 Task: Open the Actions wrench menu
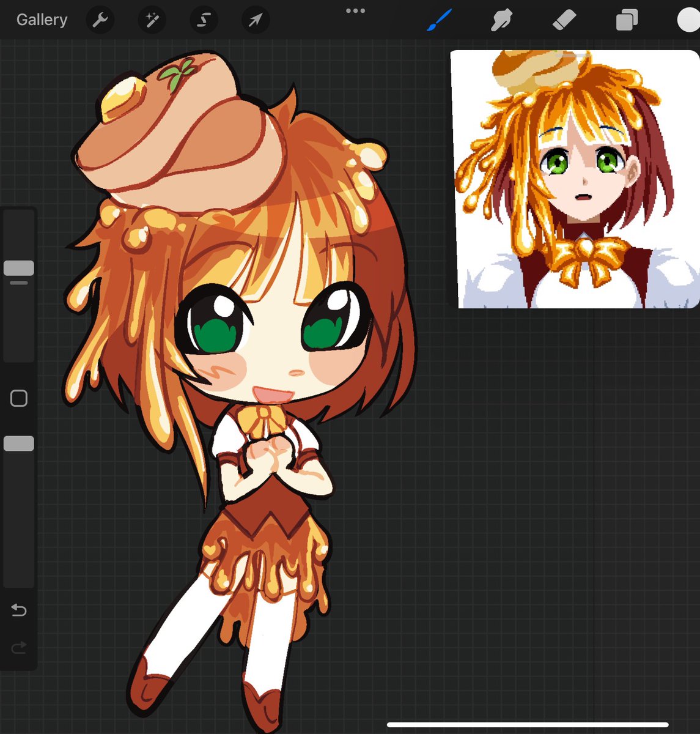point(100,20)
